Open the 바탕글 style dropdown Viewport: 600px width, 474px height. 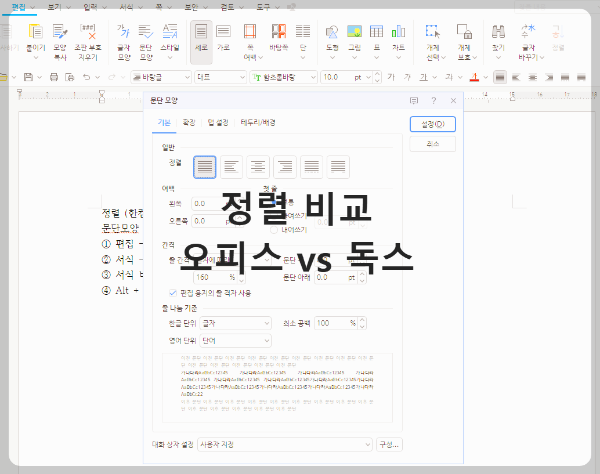pyautogui.click(x=161, y=77)
